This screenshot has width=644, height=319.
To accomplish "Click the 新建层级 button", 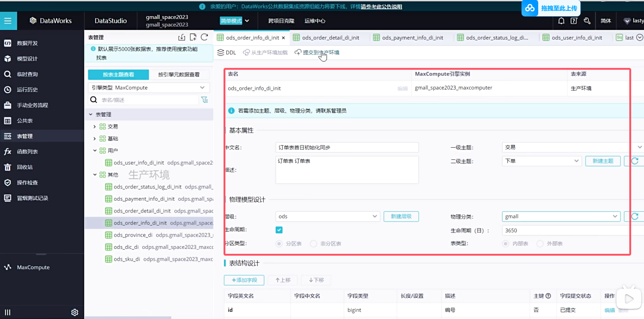I will (401, 216).
